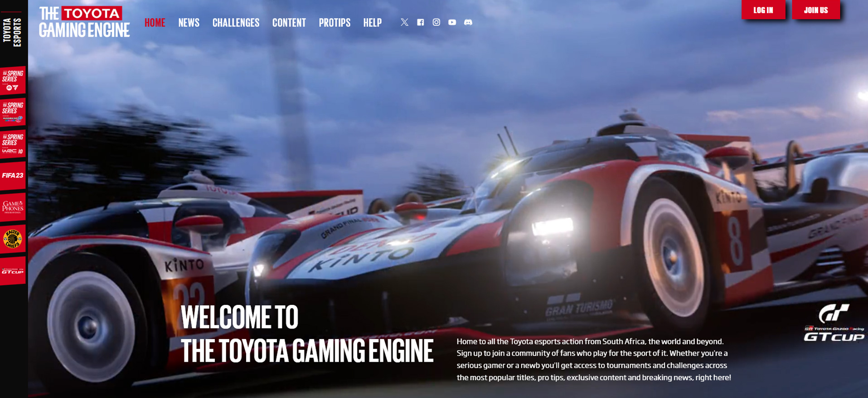868x398 pixels.
Task: Open the Facebook social icon
Action: (421, 22)
